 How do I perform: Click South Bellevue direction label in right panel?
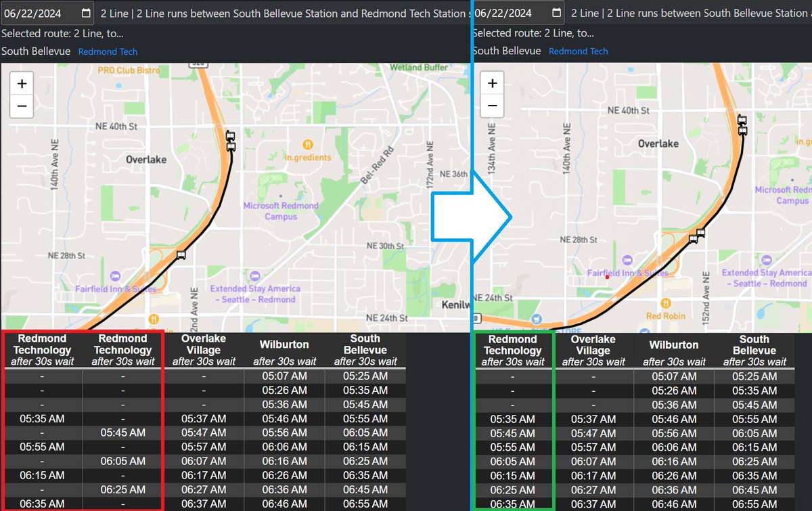point(507,51)
